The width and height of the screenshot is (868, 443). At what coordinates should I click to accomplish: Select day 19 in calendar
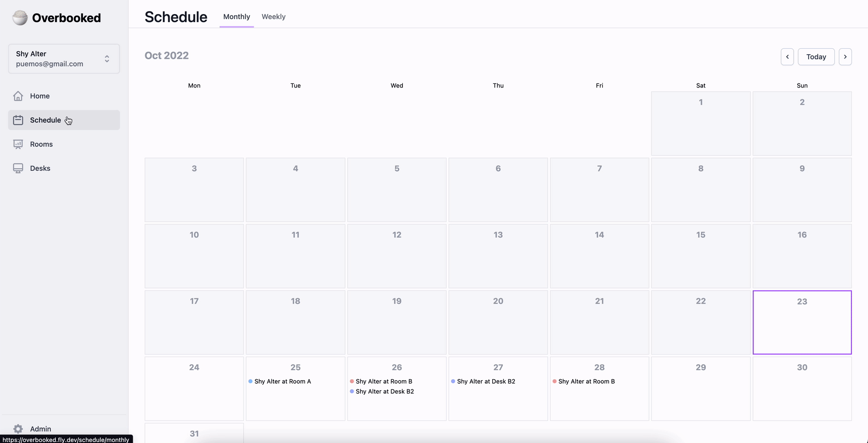397,322
